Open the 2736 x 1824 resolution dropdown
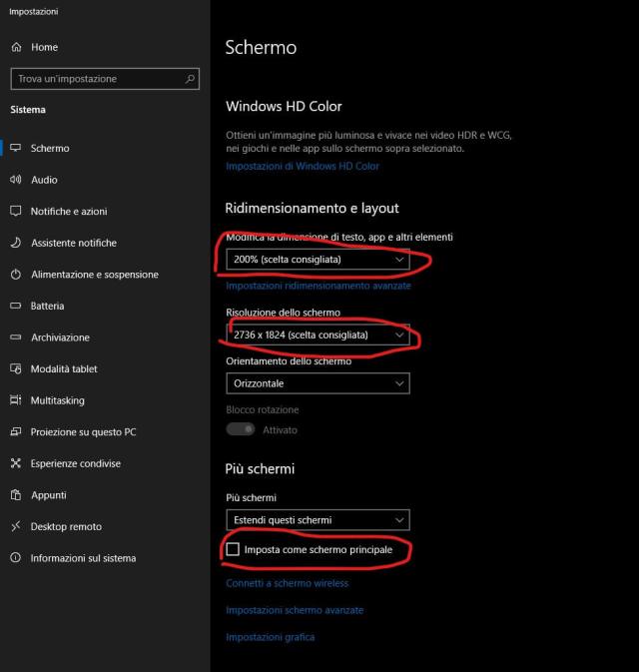The height and width of the screenshot is (672, 639). click(318, 336)
